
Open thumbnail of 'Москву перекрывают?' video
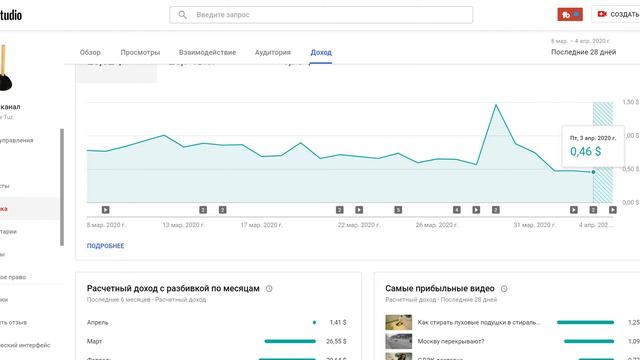398,341
